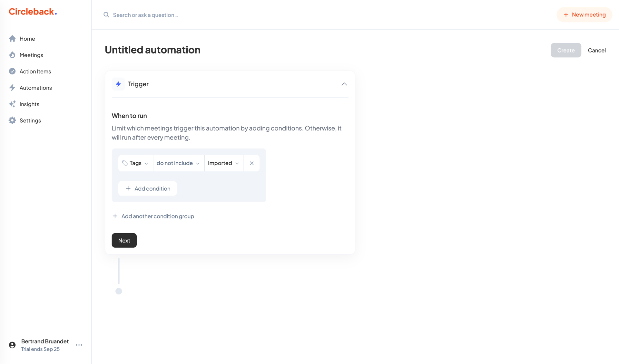The image size is (619, 364).
Task: Open the Tags condition field dropdown
Action: (x=135, y=163)
